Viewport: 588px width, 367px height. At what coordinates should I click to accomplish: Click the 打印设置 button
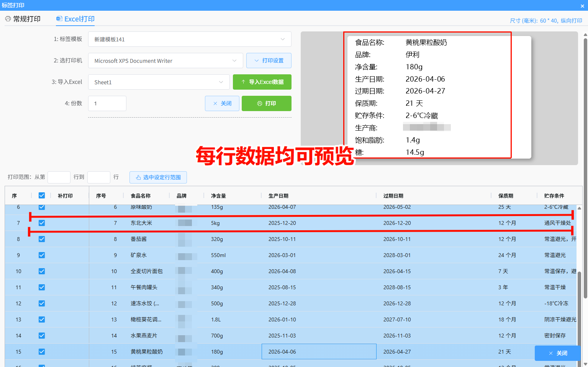click(269, 61)
